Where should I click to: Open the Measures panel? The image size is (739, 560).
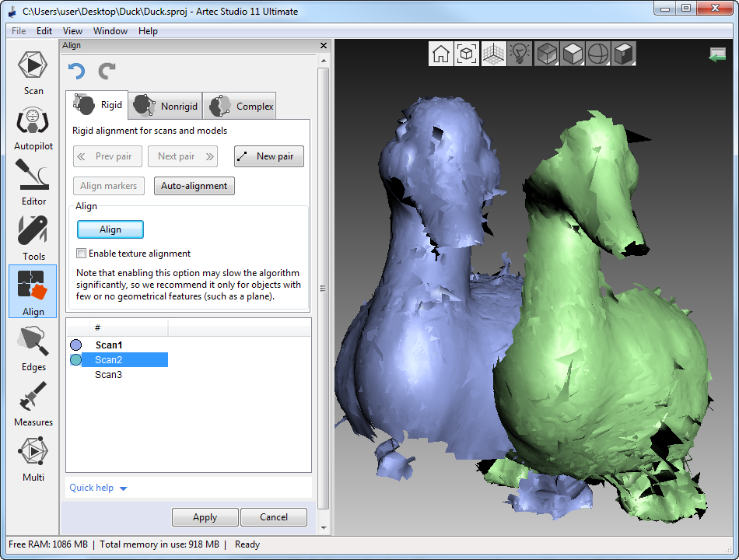pyautogui.click(x=33, y=404)
